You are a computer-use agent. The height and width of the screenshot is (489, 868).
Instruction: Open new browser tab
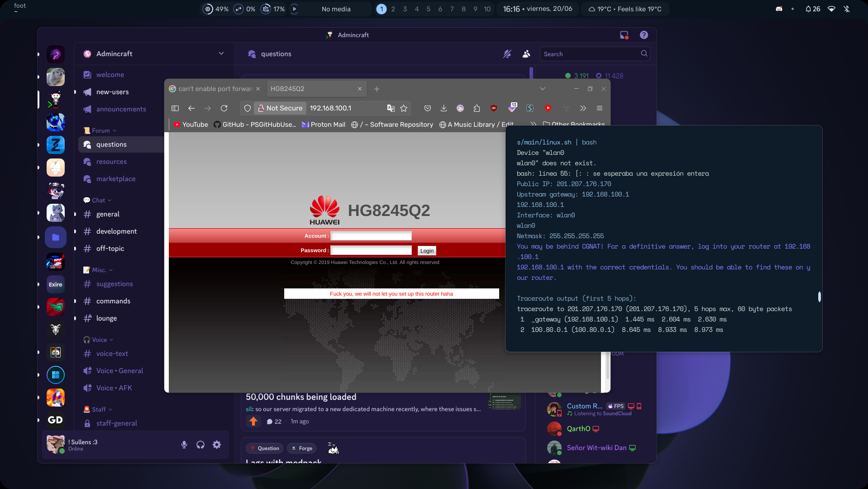point(377,89)
